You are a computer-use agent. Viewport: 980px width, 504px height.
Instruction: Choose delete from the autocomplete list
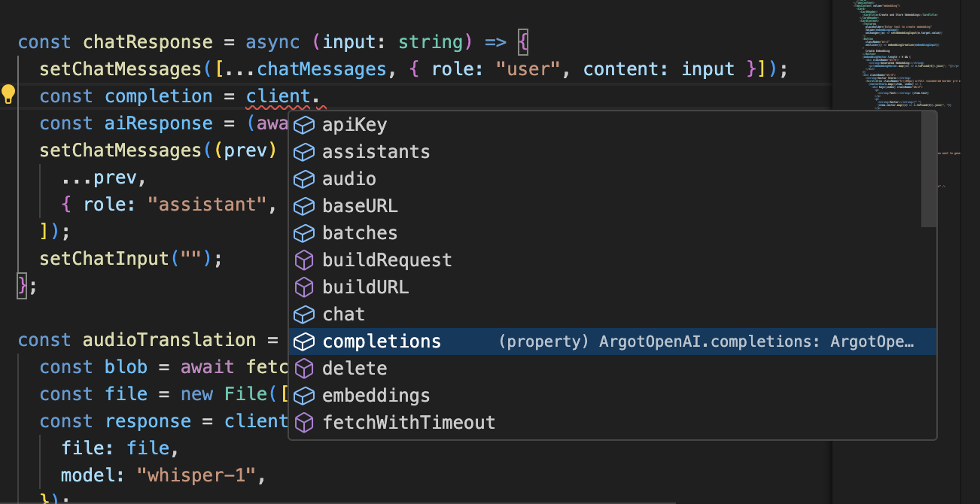[613, 369]
